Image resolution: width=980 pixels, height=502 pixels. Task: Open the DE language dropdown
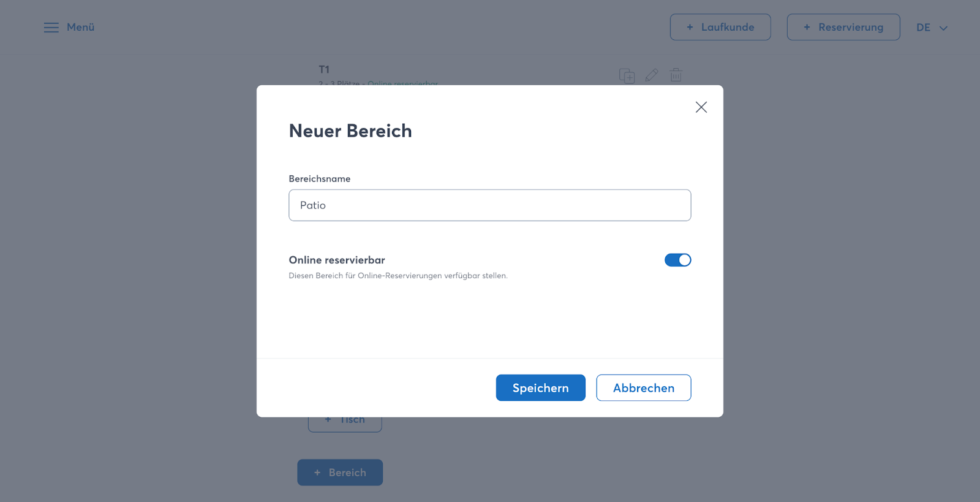pos(923,28)
